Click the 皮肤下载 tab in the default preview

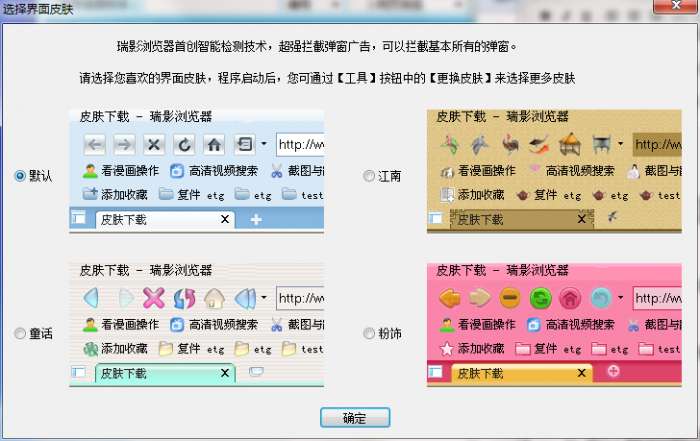(x=165, y=220)
